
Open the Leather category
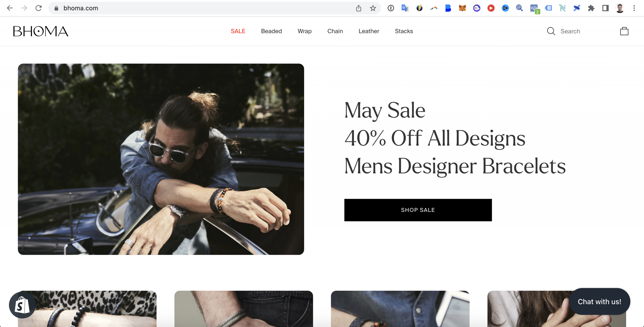click(x=369, y=31)
